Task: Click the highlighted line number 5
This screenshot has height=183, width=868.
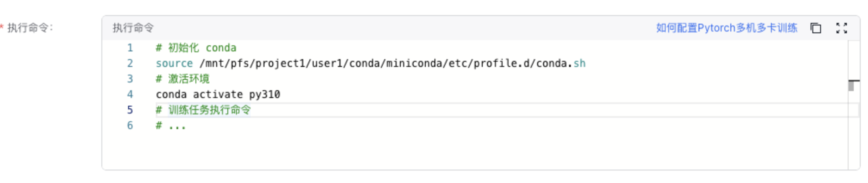Action: point(130,110)
